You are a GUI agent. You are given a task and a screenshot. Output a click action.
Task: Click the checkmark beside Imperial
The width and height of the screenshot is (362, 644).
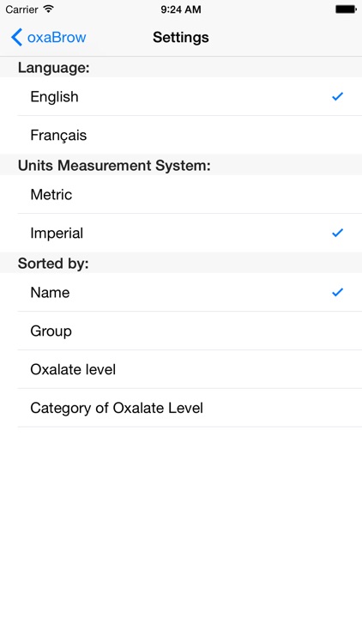pos(337,233)
